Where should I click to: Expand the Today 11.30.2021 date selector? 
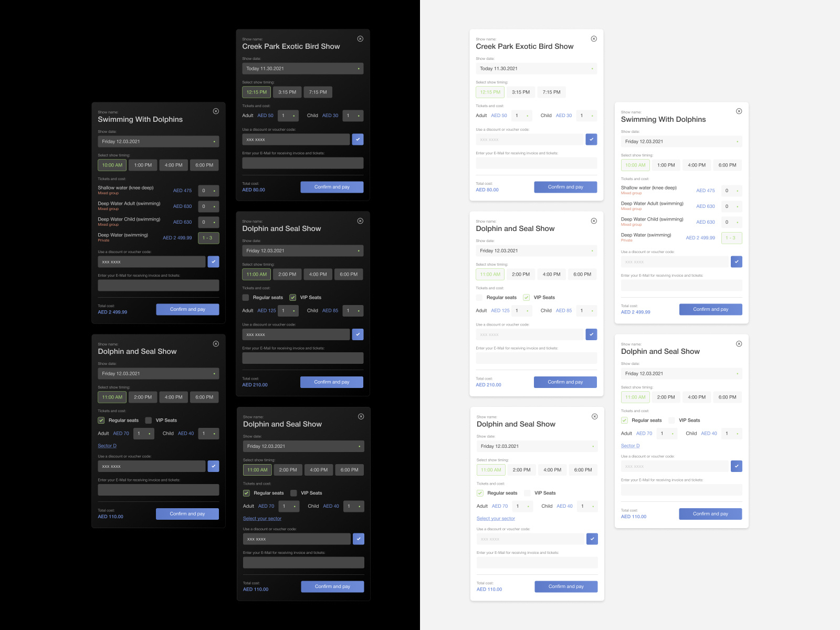[302, 68]
